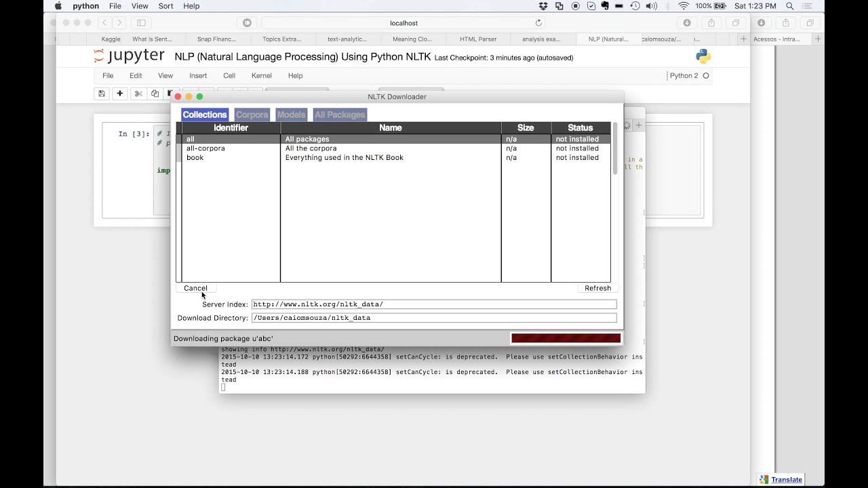This screenshot has height=488, width=868.
Task: Switch to the Kaggle browser tab
Action: (x=111, y=39)
